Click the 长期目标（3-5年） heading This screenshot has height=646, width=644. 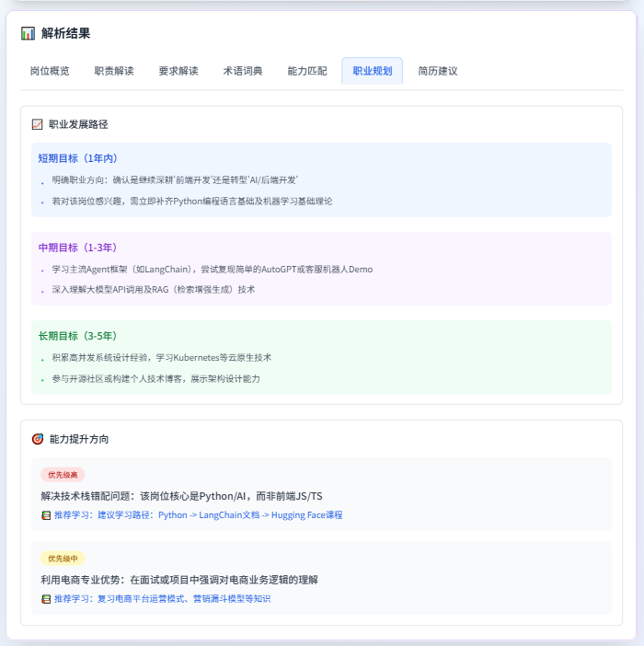78,336
